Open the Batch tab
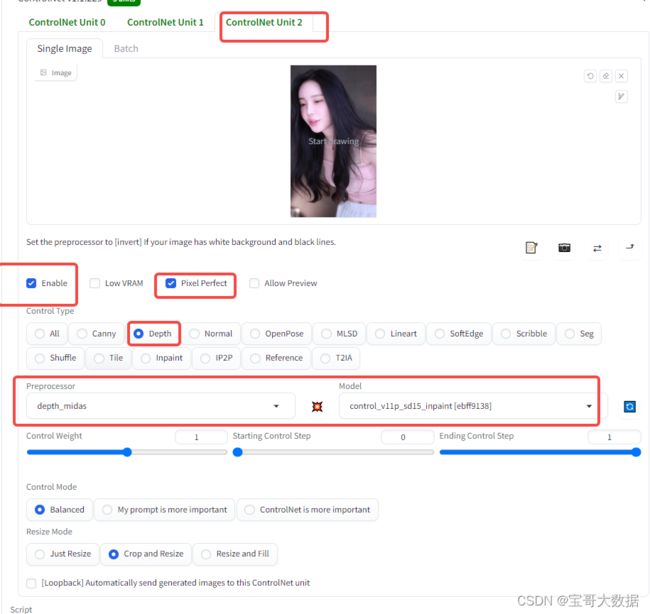This screenshot has width=650, height=614. click(x=126, y=49)
